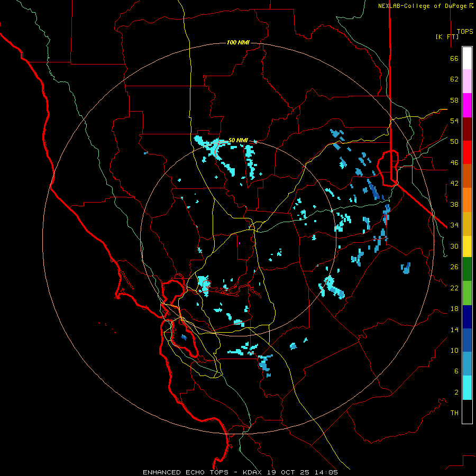476x476 pixels.
Task: Click the yellow legend swatch
Action: tap(467, 247)
